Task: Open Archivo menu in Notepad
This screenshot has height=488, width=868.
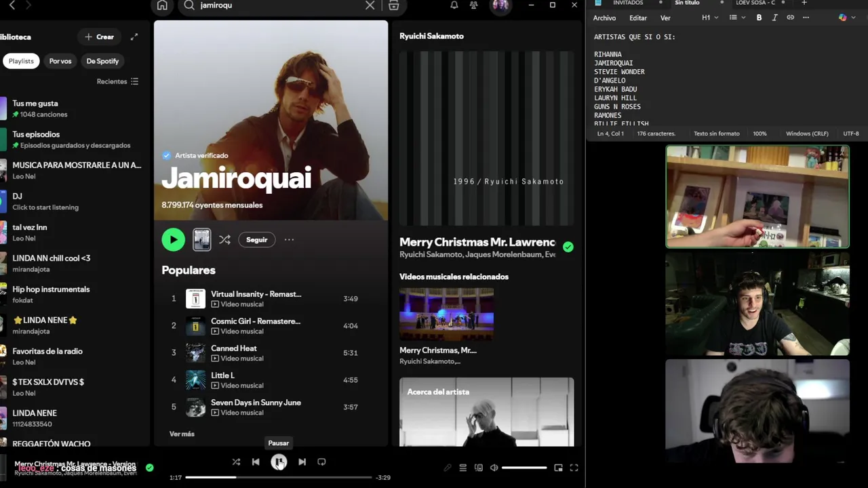Action: click(x=604, y=18)
